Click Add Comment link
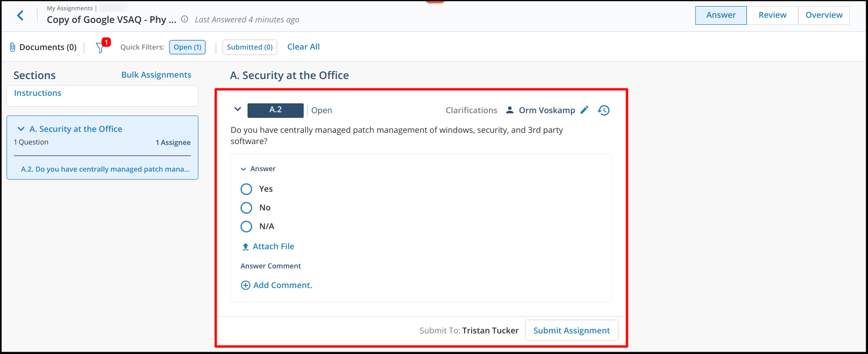Screen dimensions: 868x354 pos(283,285)
